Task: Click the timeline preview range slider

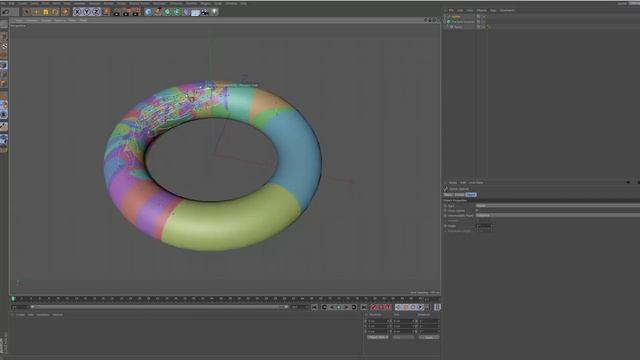Action: 159,307
